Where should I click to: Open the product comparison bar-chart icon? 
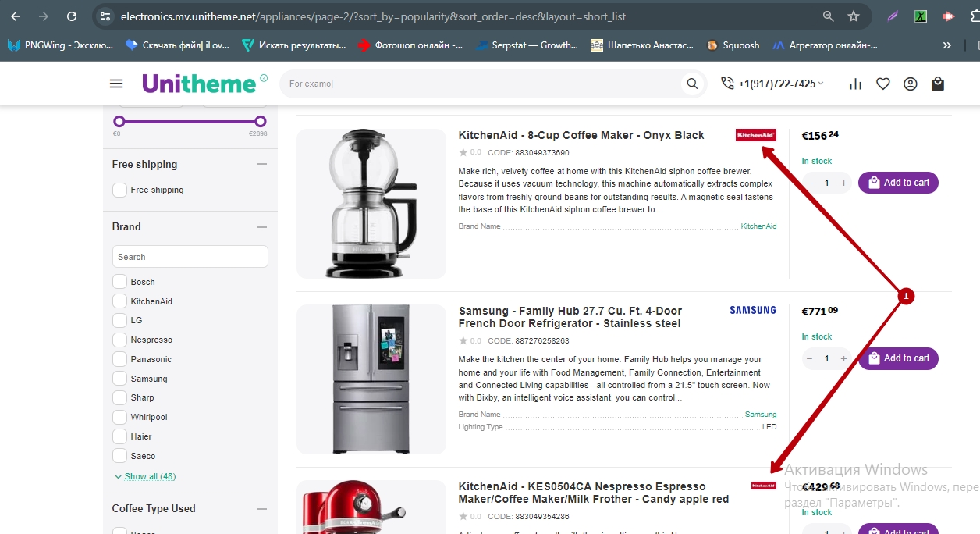pyautogui.click(x=856, y=84)
